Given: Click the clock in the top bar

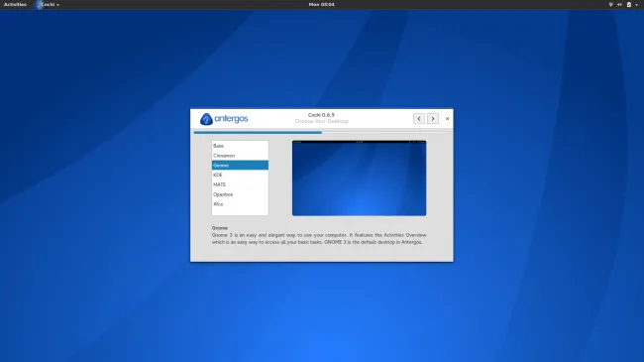Looking at the screenshot, I should pos(321,5).
